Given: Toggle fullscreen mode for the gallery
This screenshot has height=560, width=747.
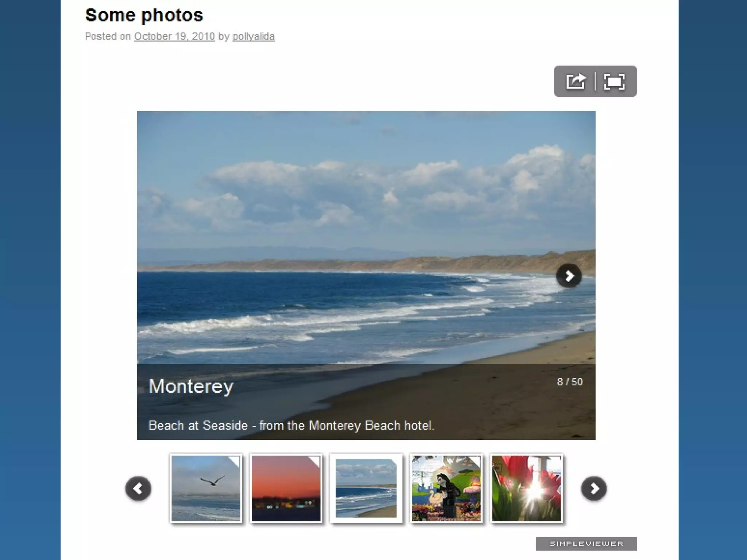Looking at the screenshot, I should coord(614,81).
